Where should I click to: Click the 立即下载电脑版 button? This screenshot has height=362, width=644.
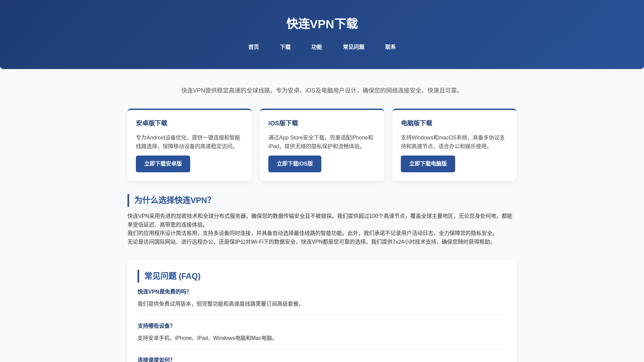428,164
